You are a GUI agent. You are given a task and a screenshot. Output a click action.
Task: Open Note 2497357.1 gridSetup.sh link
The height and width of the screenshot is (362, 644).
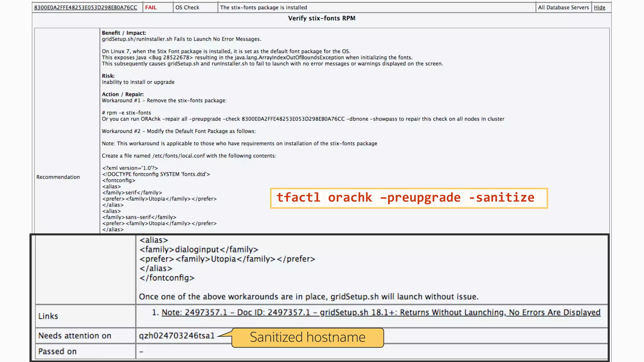click(381, 312)
